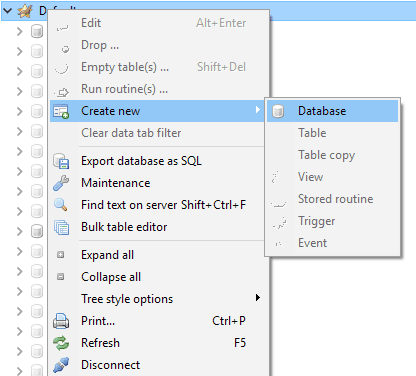Click the Tree style options arrow
Screen dimensions: 416x376
[258, 297]
